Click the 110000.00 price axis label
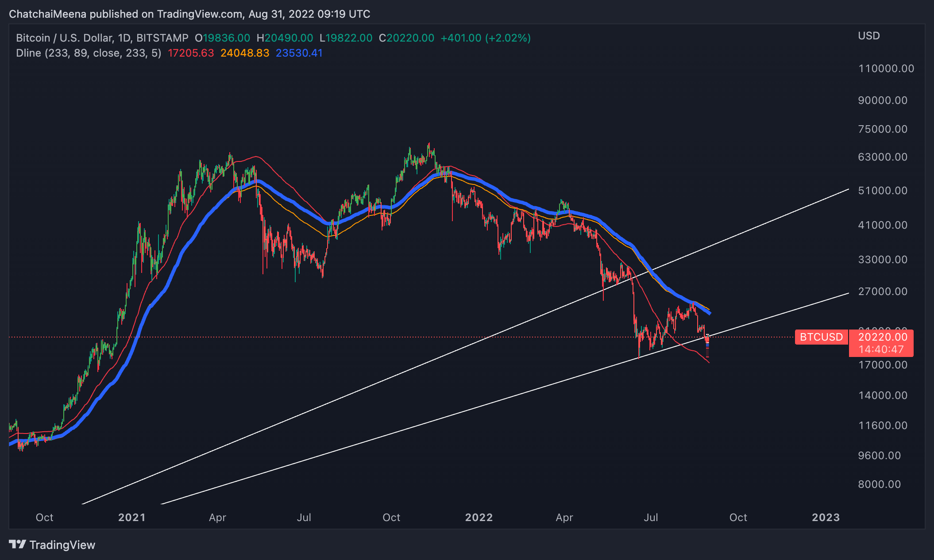This screenshot has height=560, width=934. (886, 69)
